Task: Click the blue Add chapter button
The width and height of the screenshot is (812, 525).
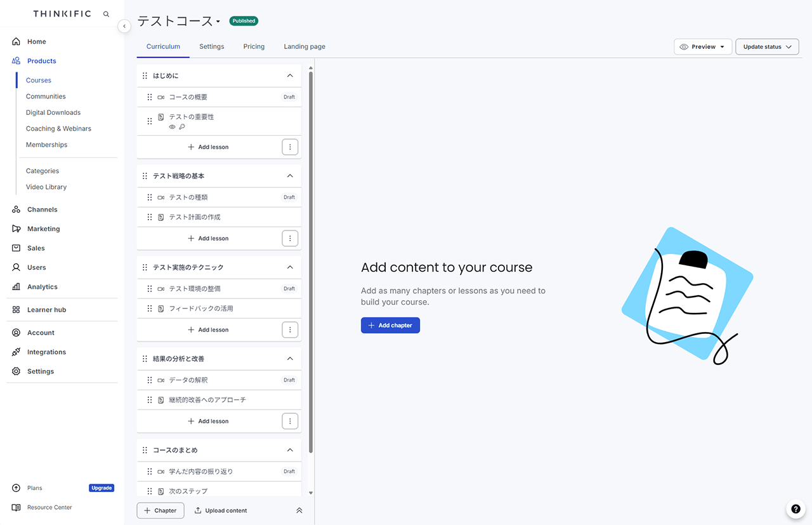Action: point(390,326)
